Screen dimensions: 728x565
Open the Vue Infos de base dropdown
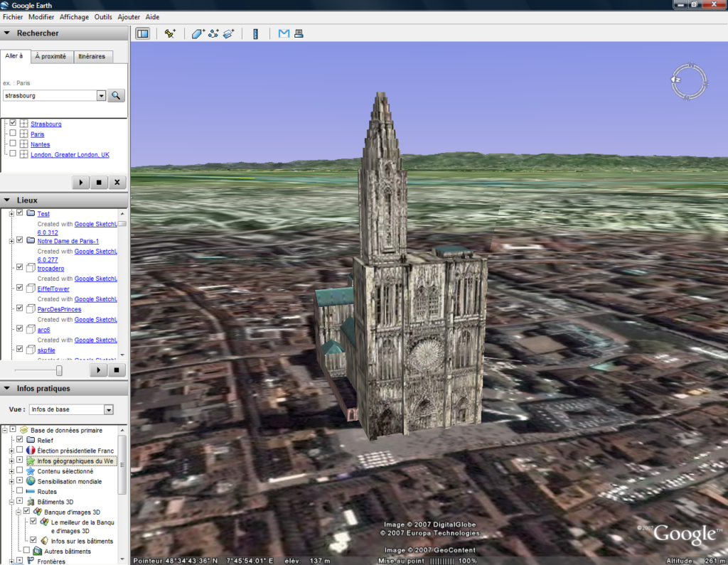point(109,409)
